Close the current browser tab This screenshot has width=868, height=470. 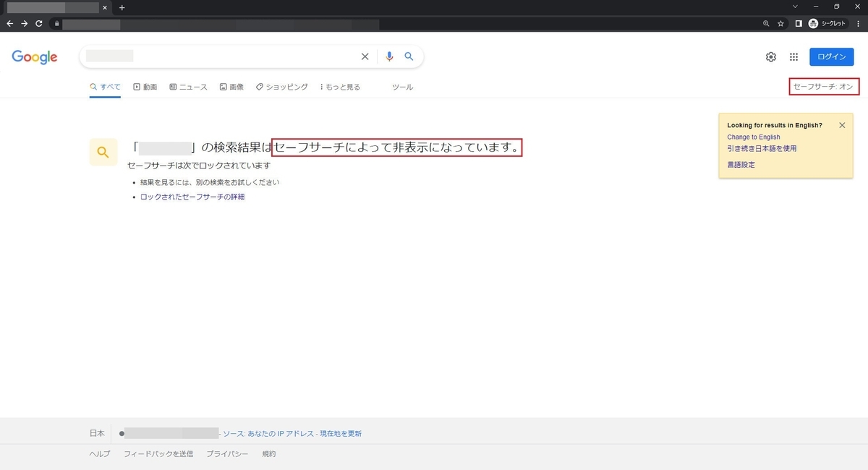[x=105, y=7]
